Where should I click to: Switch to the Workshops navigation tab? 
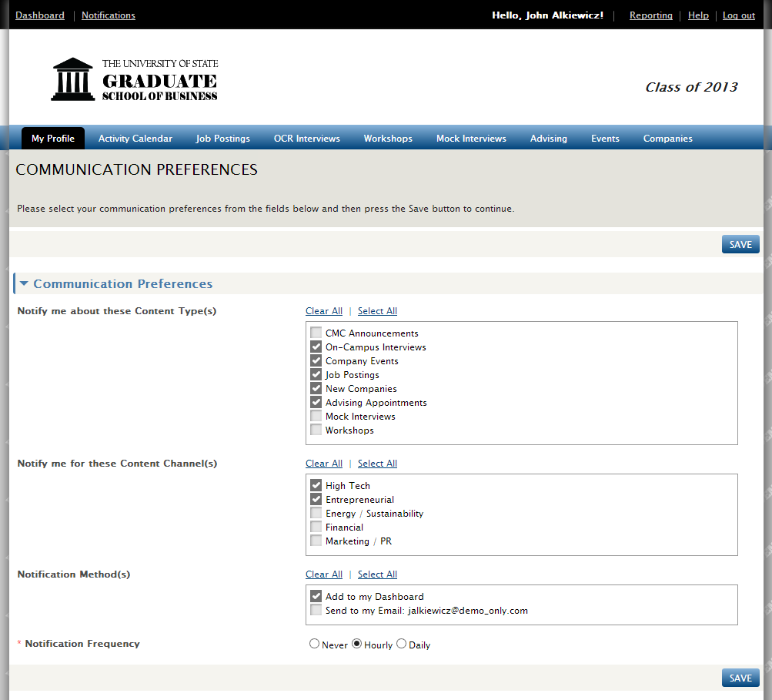coord(388,139)
